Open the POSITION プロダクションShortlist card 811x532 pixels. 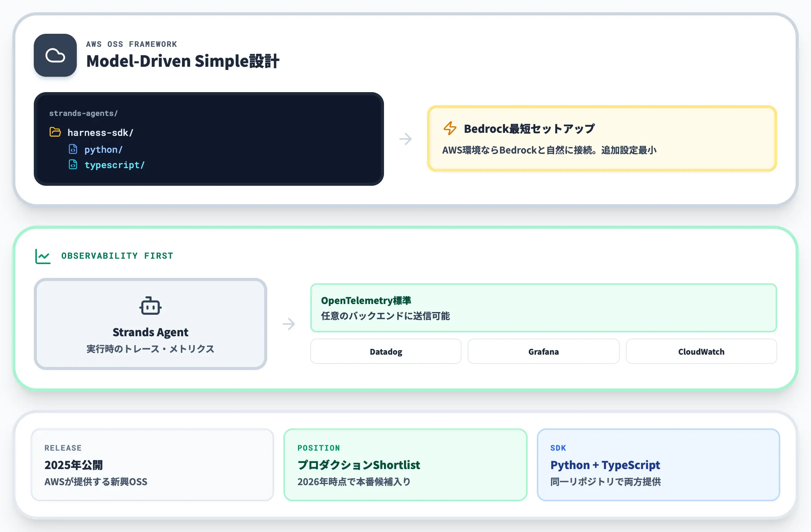click(x=405, y=465)
